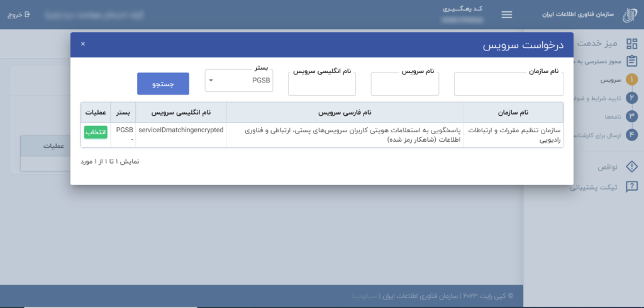
Task: Click the clipboard icon for مجوز دسترسی
Action: pyautogui.click(x=632, y=61)
